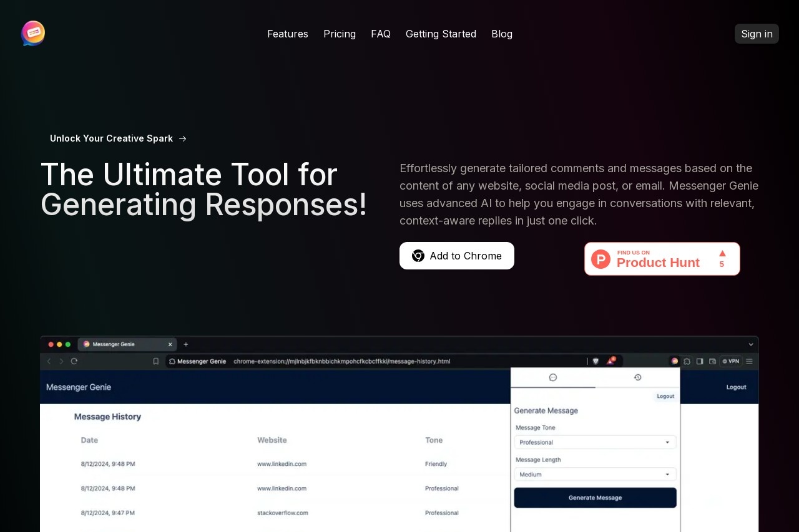799x532 pixels.
Task: Click the new tab plus icon in the demo screenshot
Action: 185,344
